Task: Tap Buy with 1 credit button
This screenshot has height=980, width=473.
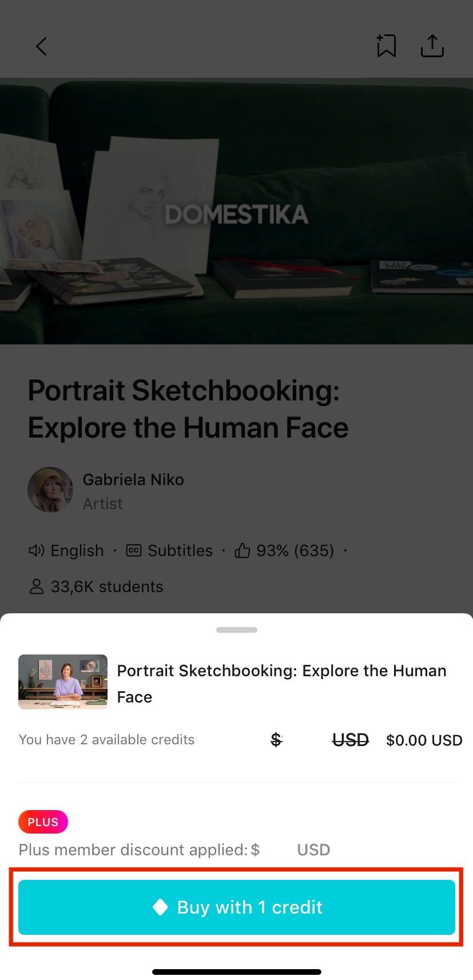Action: tap(237, 907)
